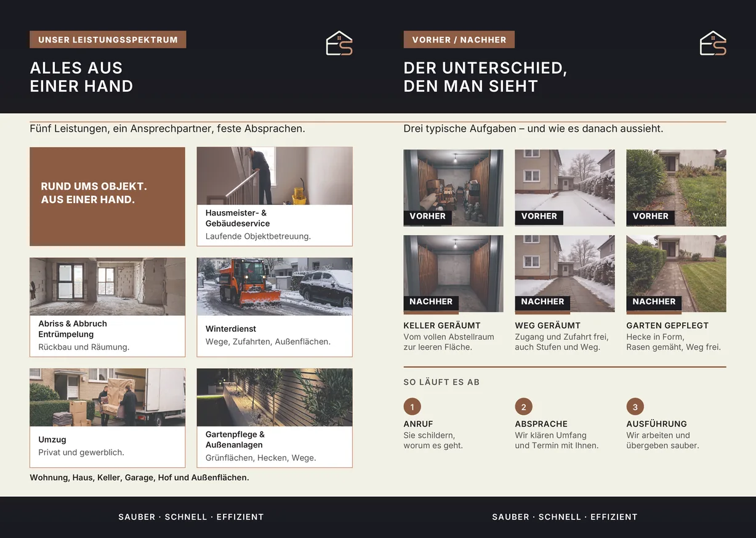
Task: Click the AUSFÜHRUNG step title
Action: tap(656, 424)
